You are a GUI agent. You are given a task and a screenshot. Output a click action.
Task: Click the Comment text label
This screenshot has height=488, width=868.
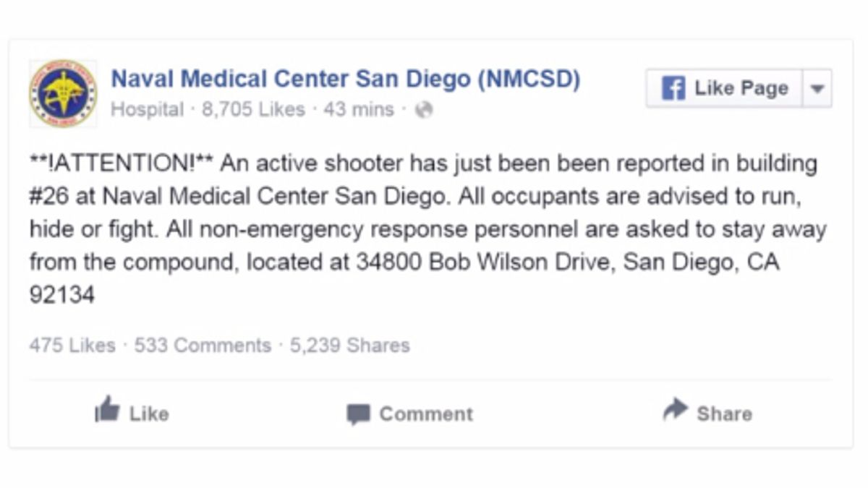[x=426, y=414]
